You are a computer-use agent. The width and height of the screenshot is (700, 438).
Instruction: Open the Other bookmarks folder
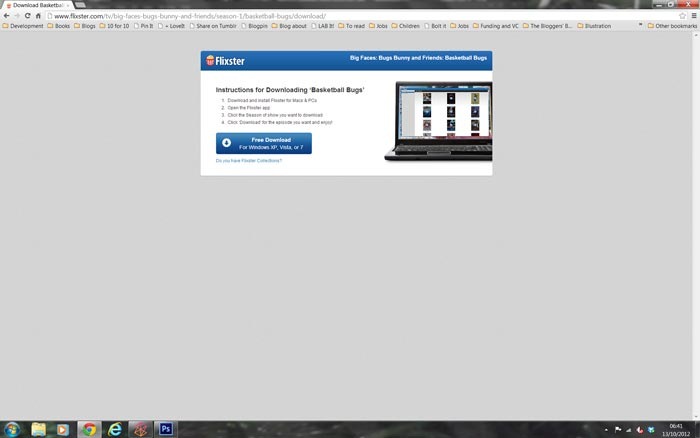(x=672, y=26)
